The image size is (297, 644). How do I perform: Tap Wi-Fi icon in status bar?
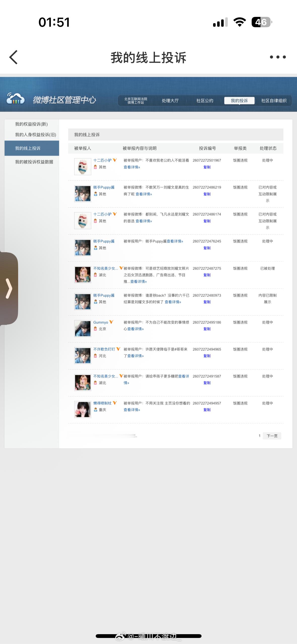pyautogui.click(x=240, y=22)
